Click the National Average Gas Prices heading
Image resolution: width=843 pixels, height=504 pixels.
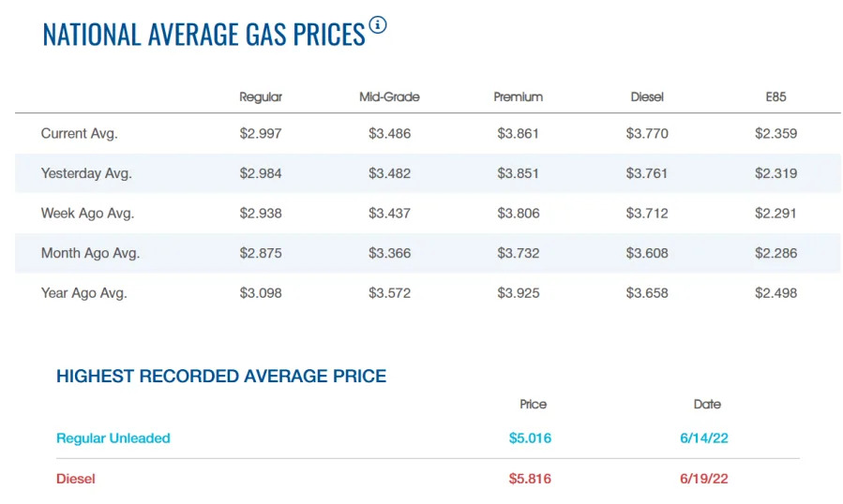tap(203, 35)
